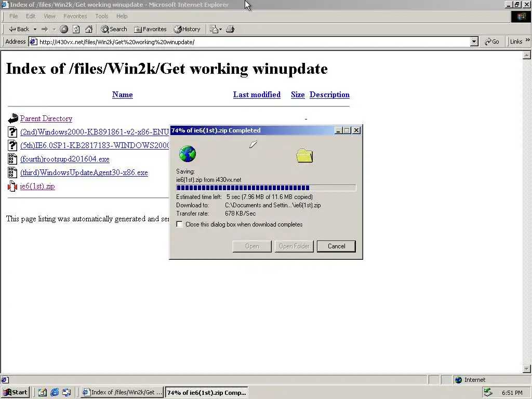Expand the Links toolbar chevron
Screen dimensions: 532x399
pos(528,40)
